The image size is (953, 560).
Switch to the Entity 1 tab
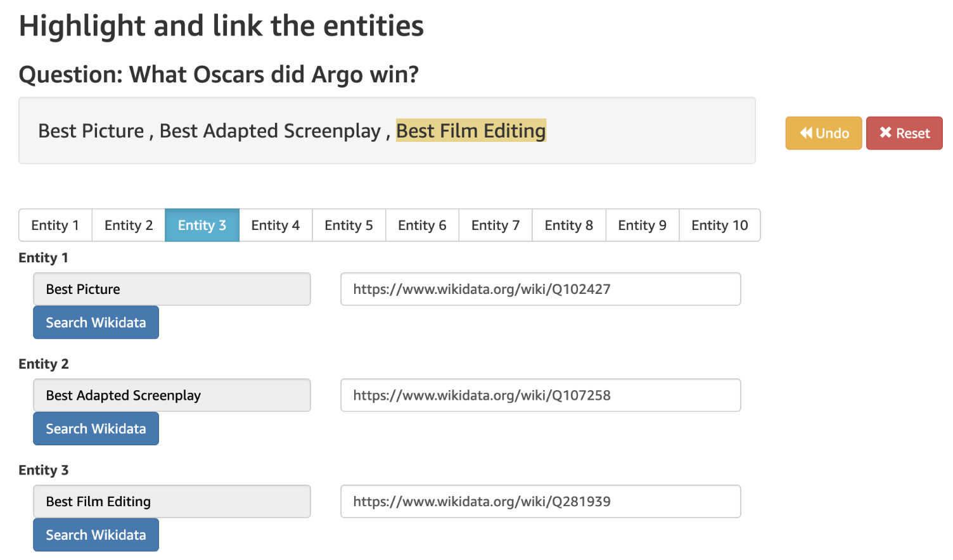[x=55, y=226]
